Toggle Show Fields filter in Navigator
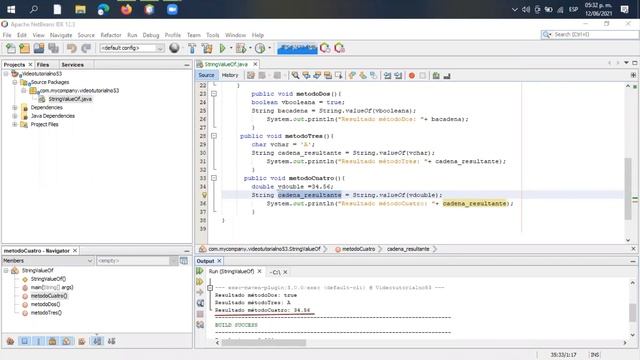 (x=24, y=341)
